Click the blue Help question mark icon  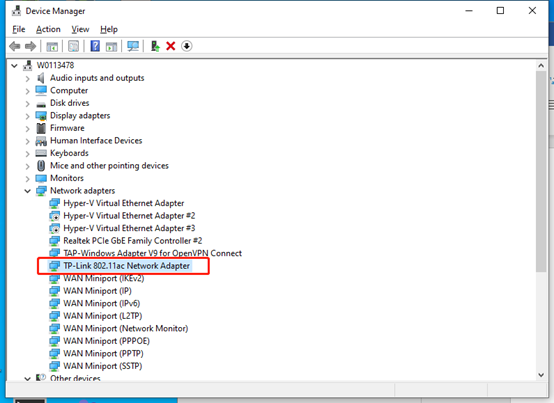point(95,46)
